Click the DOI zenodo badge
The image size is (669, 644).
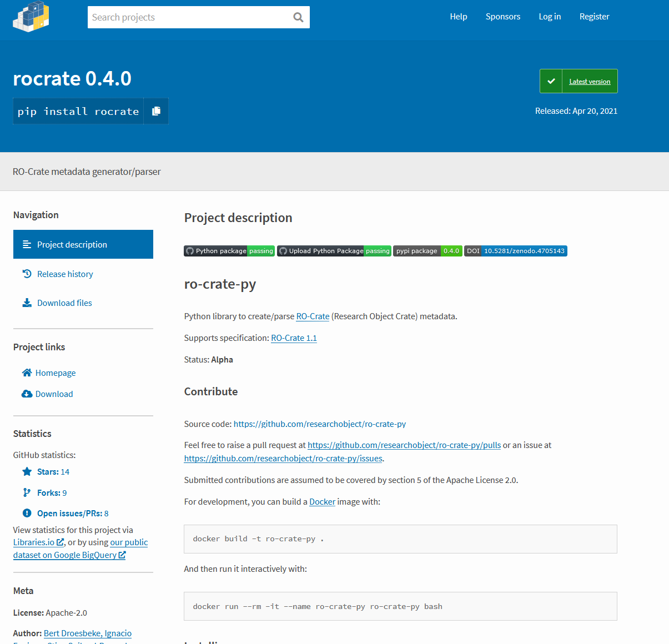tap(516, 251)
